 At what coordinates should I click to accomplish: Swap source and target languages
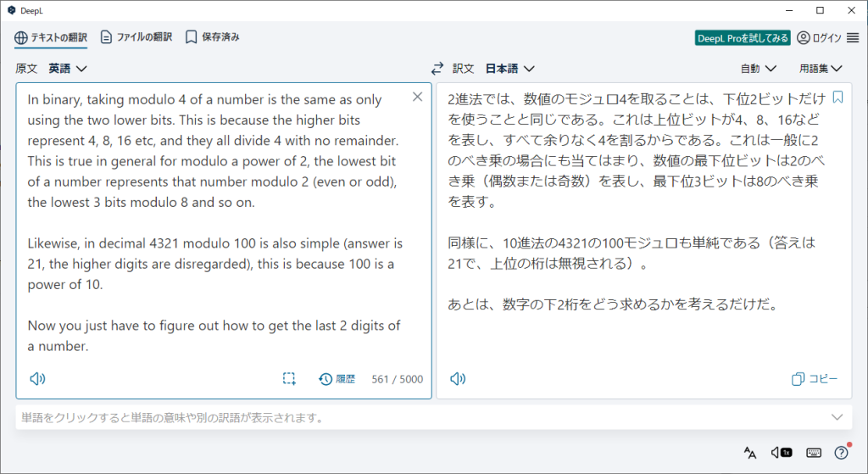pyautogui.click(x=437, y=69)
